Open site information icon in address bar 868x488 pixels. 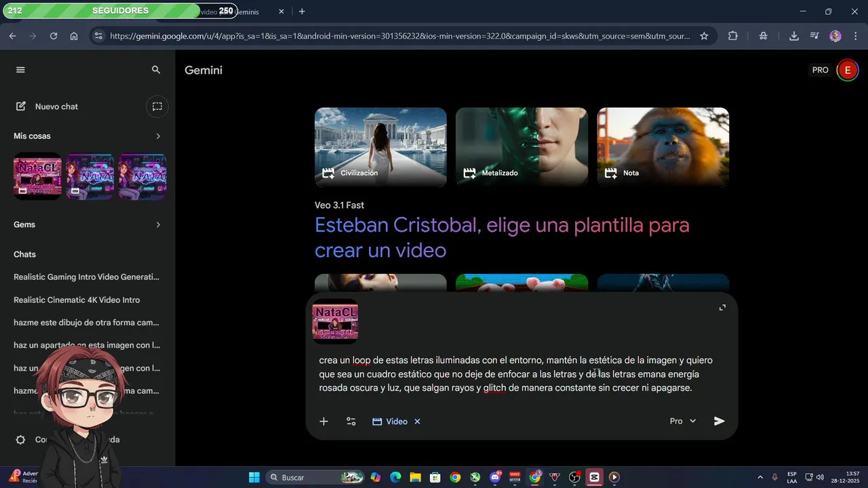click(x=98, y=36)
